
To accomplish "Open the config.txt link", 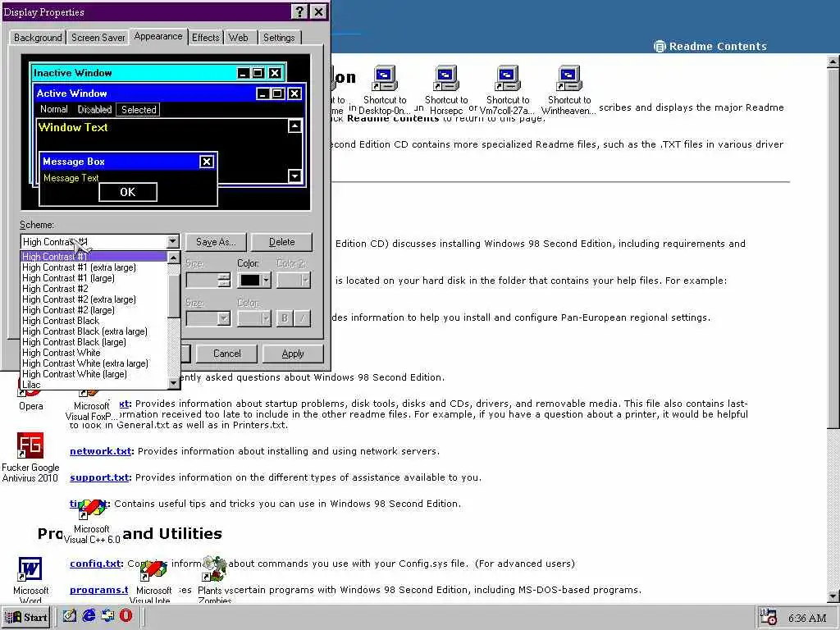I will (x=95, y=564).
